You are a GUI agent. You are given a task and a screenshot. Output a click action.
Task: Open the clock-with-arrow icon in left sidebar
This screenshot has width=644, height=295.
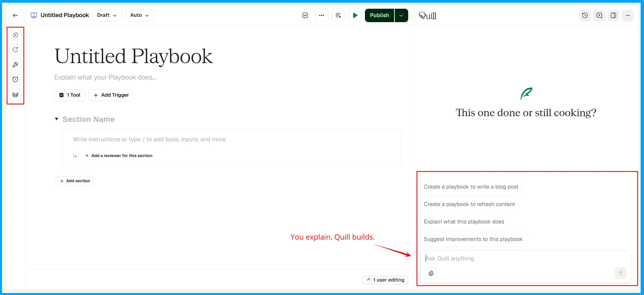click(15, 35)
